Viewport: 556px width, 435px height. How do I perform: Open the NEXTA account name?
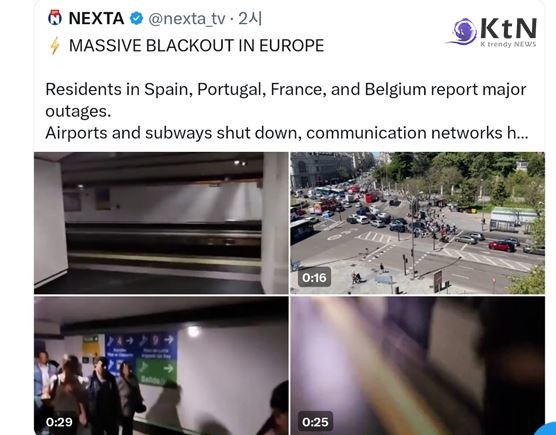click(x=96, y=18)
